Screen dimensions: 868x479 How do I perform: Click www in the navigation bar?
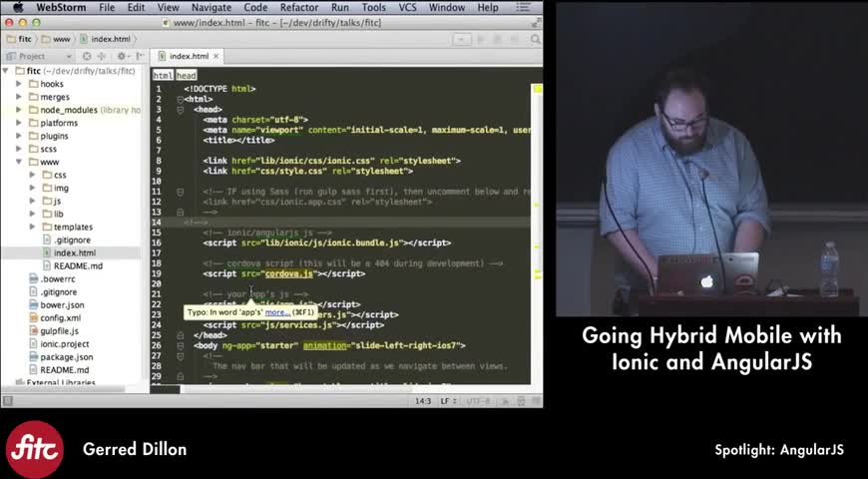(61, 39)
